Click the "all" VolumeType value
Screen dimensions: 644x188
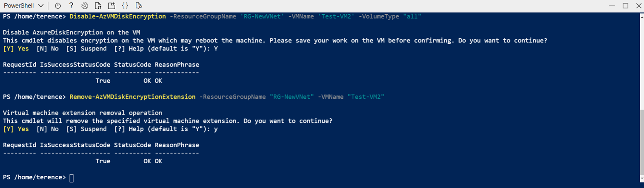pos(412,16)
